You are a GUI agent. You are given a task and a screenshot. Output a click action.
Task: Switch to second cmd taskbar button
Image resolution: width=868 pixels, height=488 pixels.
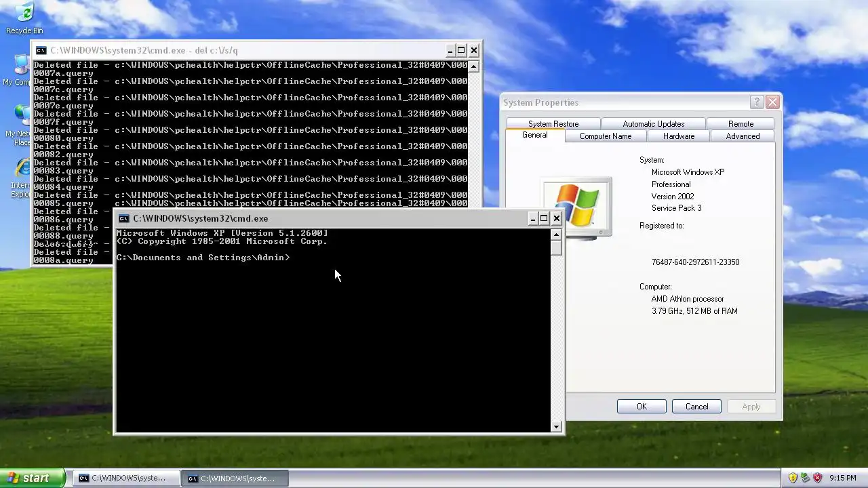[236, 479]
